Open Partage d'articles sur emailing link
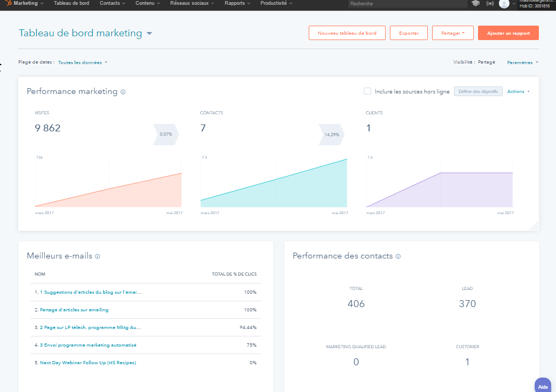The height and width of the screenshot is (392, 556). (x=74, y=310)
